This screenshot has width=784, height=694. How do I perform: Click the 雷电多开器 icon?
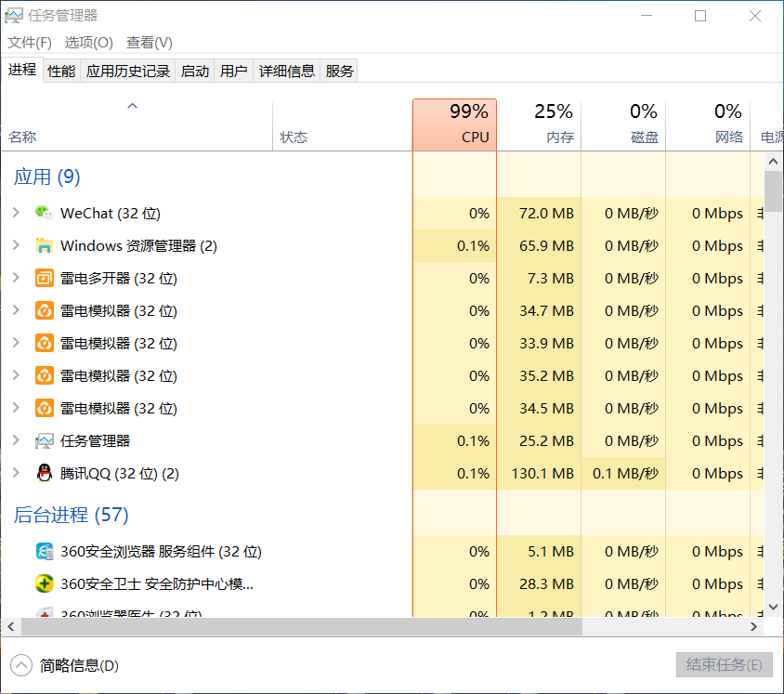pyautogui.click(x=44, y=278)
